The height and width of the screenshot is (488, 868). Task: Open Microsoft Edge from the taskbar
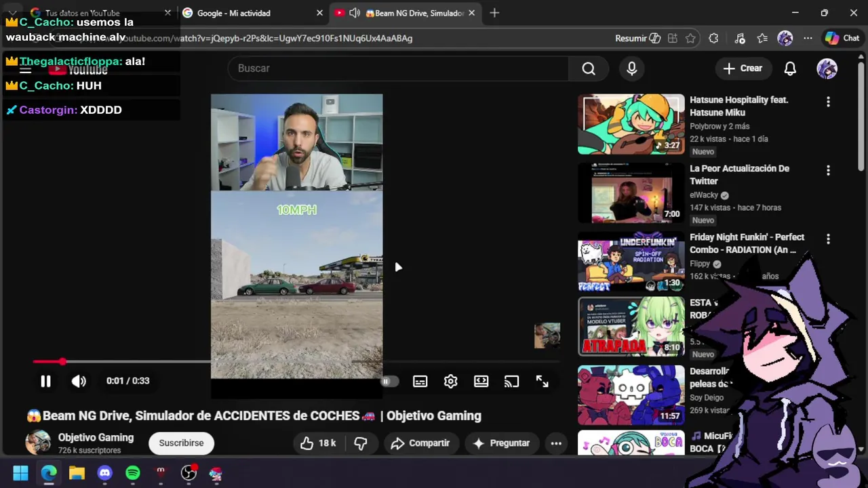(49, 473)
